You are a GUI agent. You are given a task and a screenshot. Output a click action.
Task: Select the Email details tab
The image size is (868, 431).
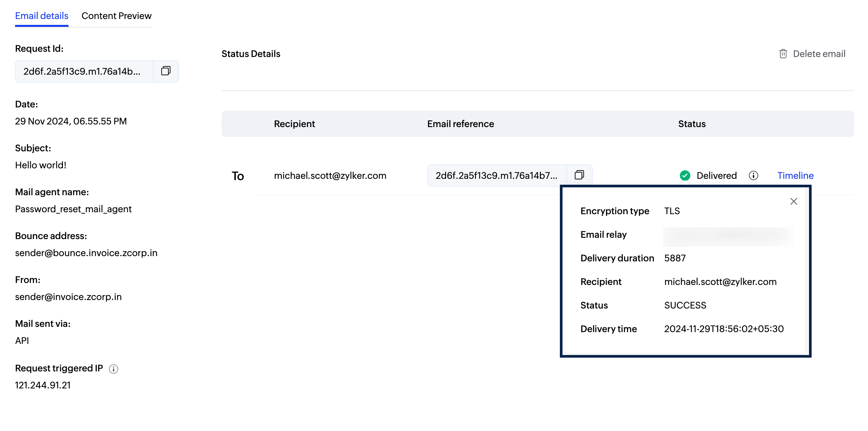(x=41, y=16)
